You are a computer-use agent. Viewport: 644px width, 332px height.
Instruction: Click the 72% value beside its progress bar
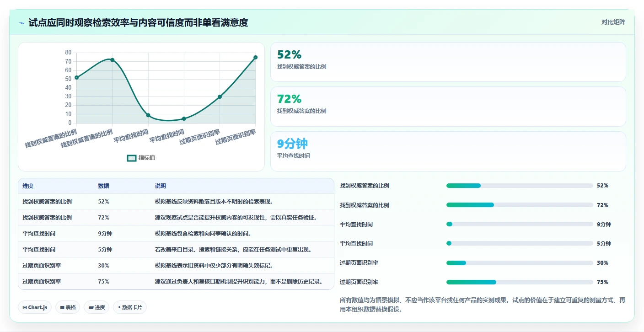click(602, 205)
